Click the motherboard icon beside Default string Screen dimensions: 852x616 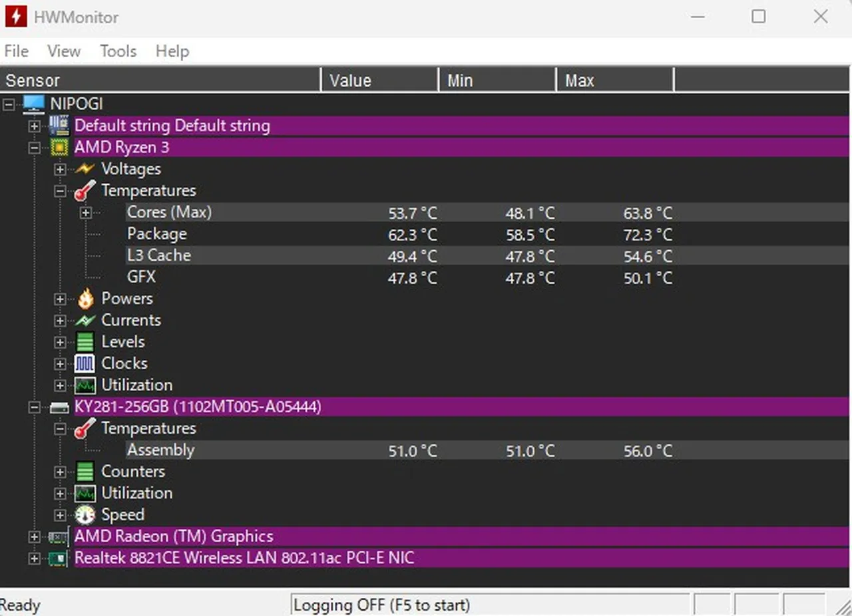click(59, 126)
